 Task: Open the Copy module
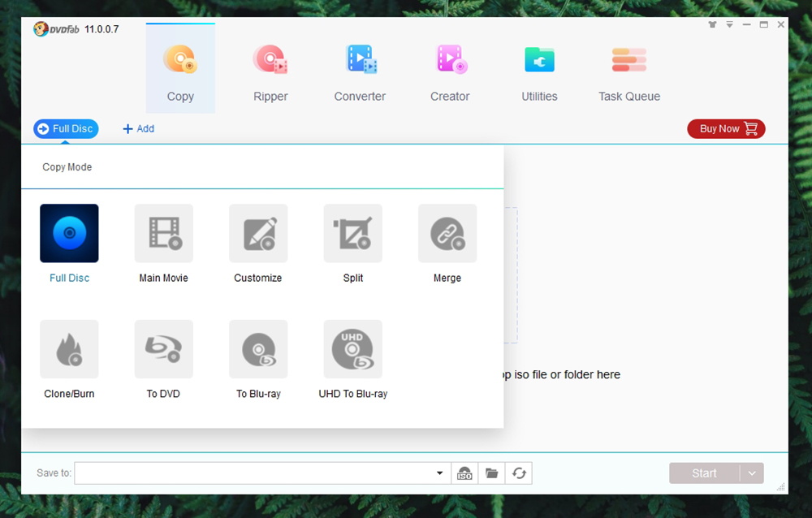tap(180, 68)
